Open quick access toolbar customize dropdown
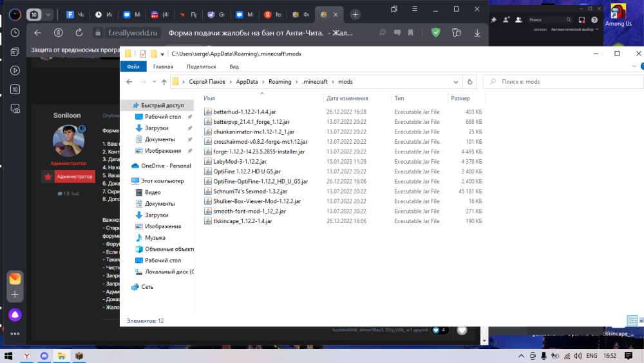644x363 pixels. (162, 54)
